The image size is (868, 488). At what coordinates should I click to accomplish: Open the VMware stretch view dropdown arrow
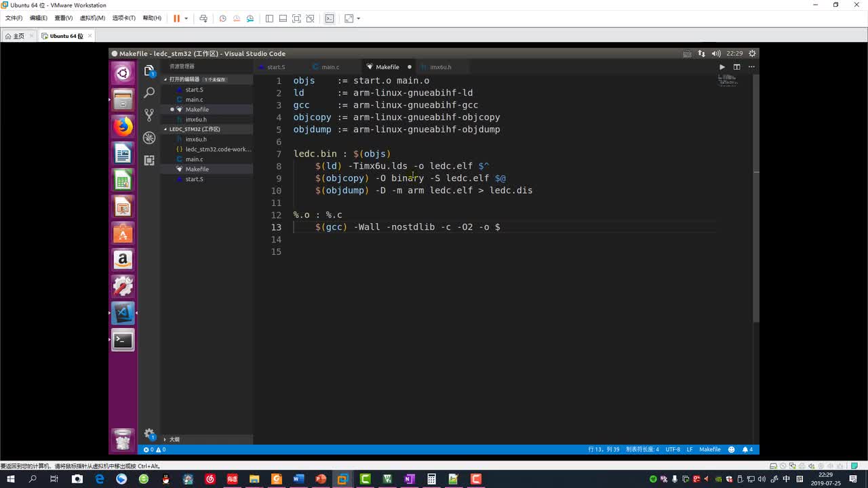tap(358, 18)
